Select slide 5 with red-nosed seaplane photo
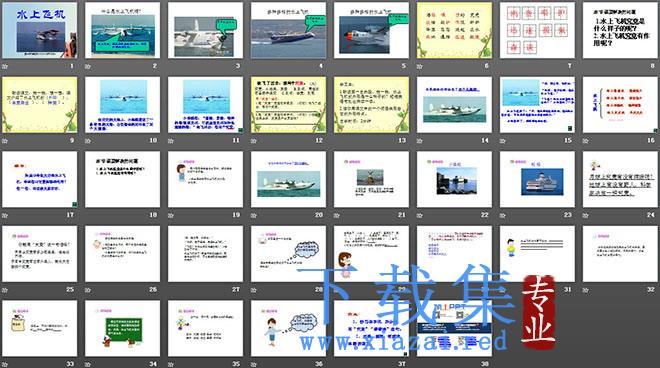The image size is (660, 368). click(371, 30)
